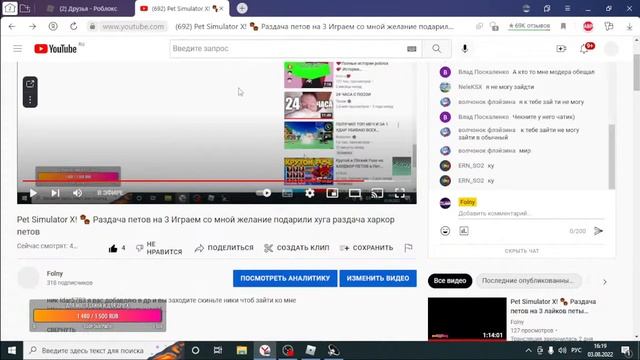Enable miniplayer mode

click(332, 193)
